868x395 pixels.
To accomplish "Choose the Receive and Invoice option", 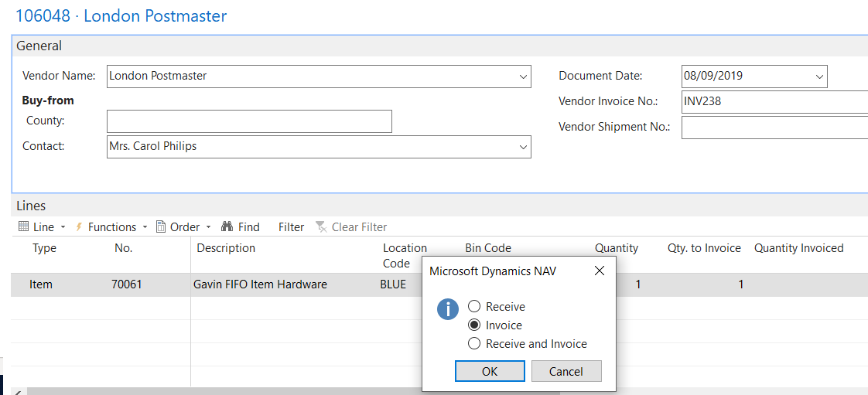I will [x=474, y=344].
